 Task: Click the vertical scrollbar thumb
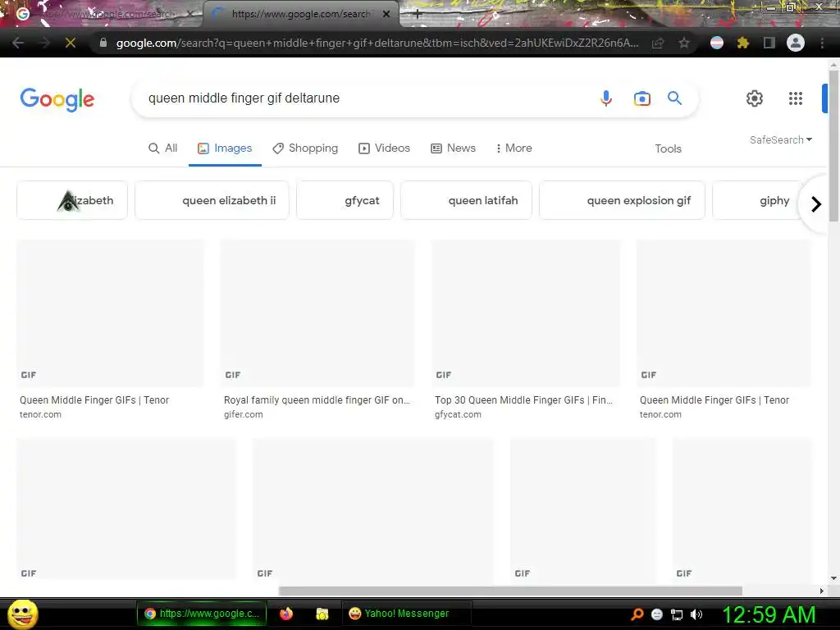(x=833, y=144)
